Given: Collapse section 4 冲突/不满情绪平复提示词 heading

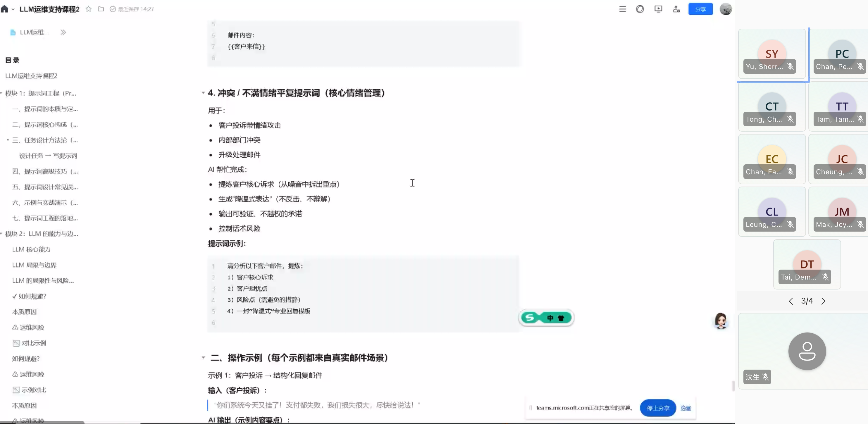Looking at the screenshot, I should coord(203,93).
